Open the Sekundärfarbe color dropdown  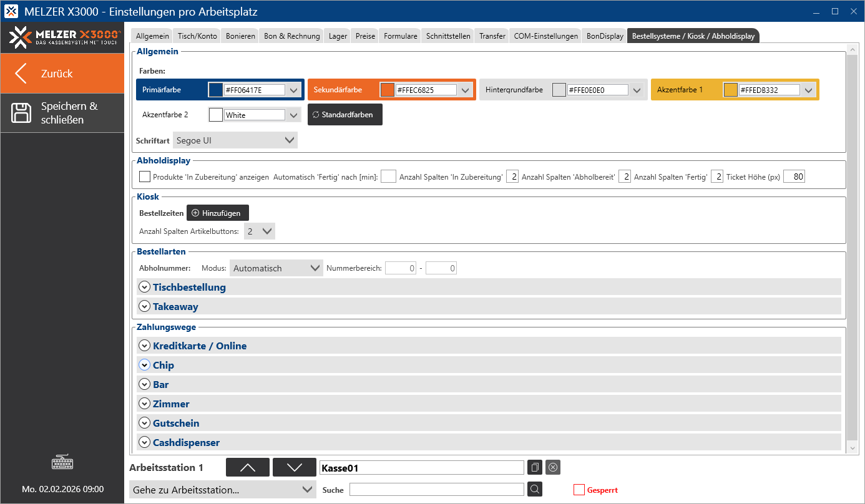coord(466,90)
